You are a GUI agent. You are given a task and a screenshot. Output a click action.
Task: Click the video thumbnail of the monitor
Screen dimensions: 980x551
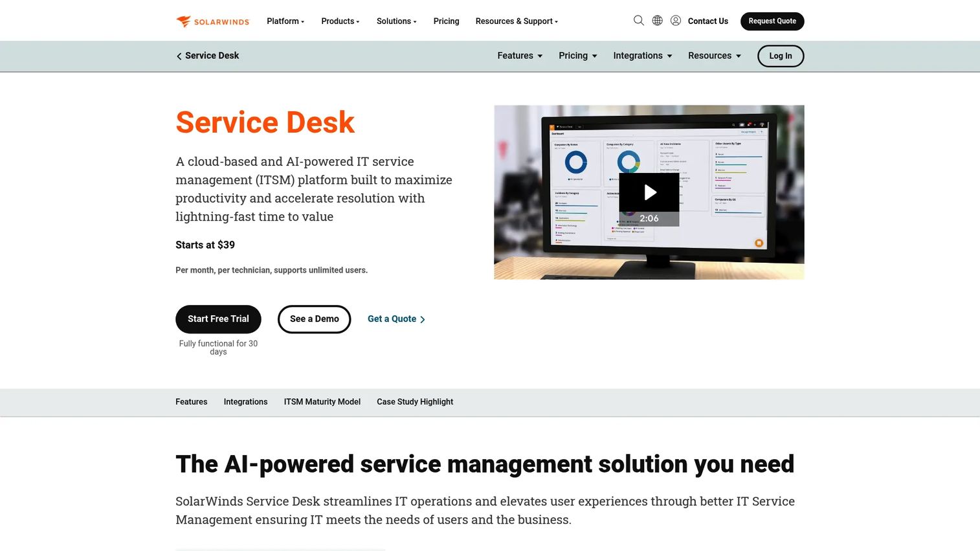tap(649, 192)
